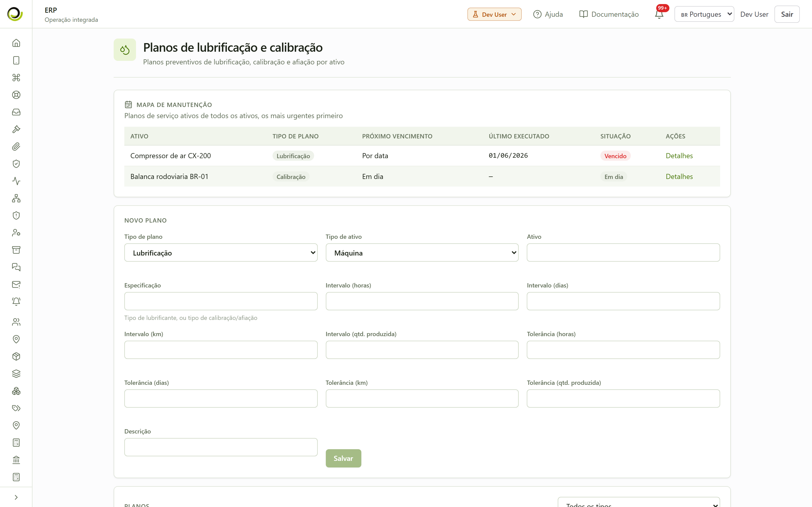The image size is (812, 507).
Task: Focus the Intervalo (horas) input field
Action: (x=422, y=301)
